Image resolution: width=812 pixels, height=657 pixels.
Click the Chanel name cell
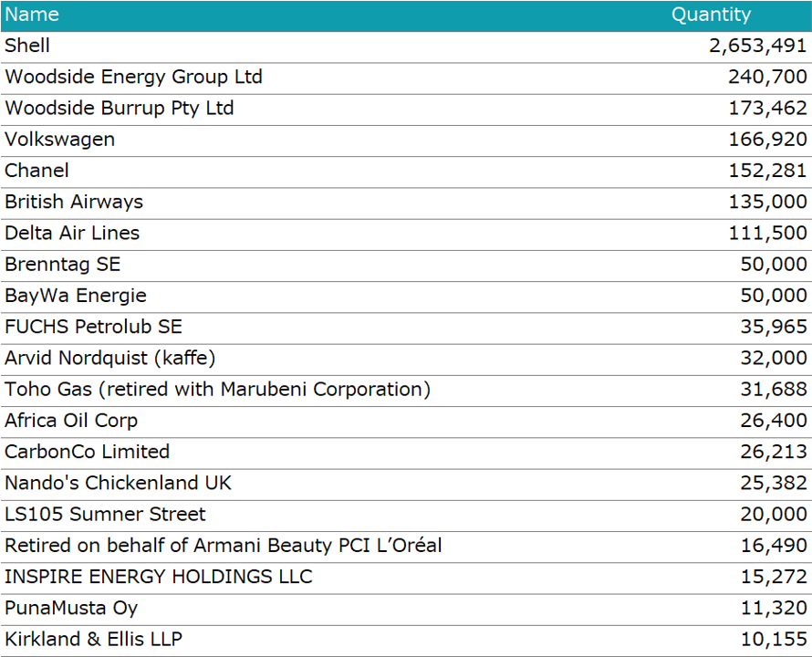36,171
